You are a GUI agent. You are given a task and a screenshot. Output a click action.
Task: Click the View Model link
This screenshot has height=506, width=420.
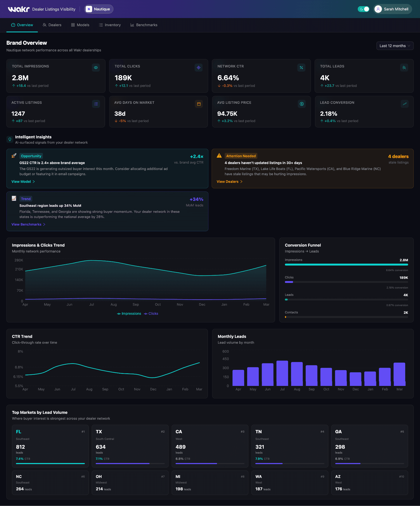23,182
